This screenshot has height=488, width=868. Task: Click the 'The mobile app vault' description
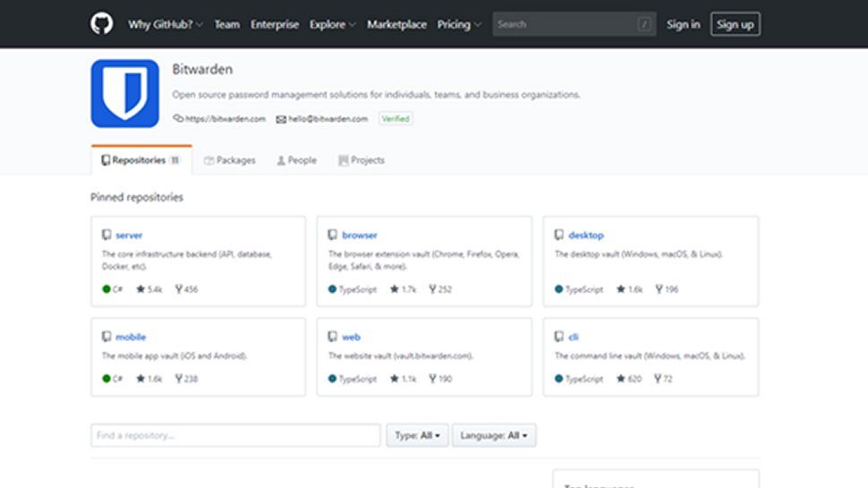174,355
